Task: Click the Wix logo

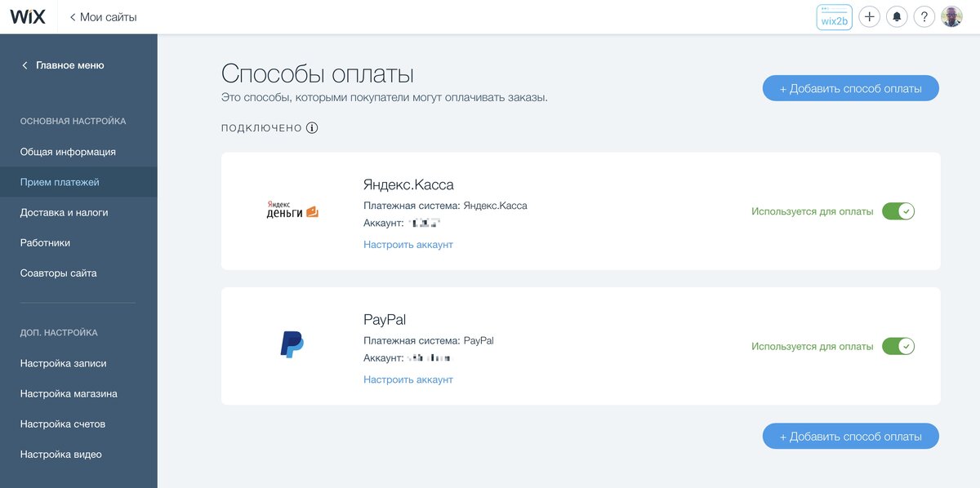Action: tap(28, 16)
